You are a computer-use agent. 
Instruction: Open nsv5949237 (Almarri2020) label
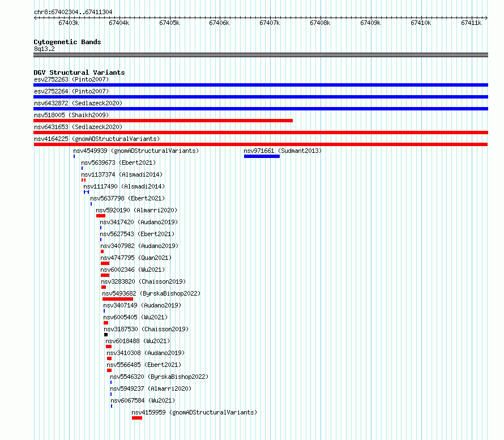tap(151, 388)
